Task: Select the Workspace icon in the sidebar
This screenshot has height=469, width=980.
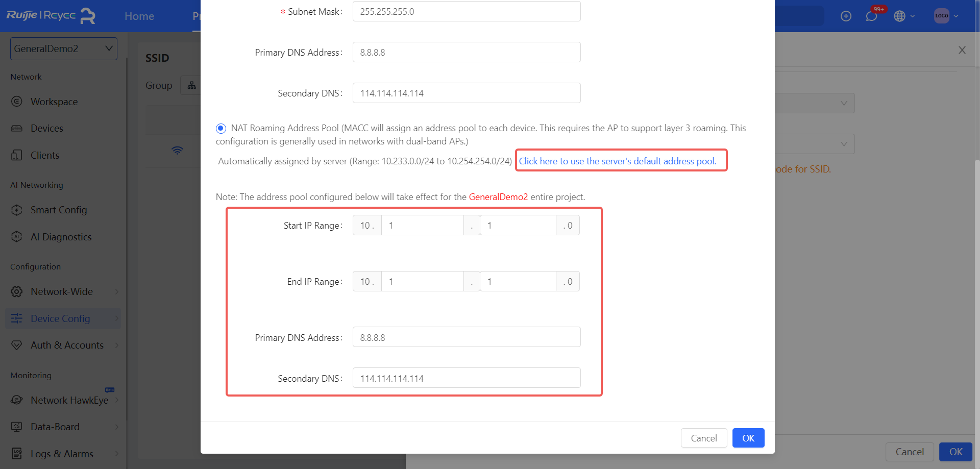Action: tap(17, 102)
